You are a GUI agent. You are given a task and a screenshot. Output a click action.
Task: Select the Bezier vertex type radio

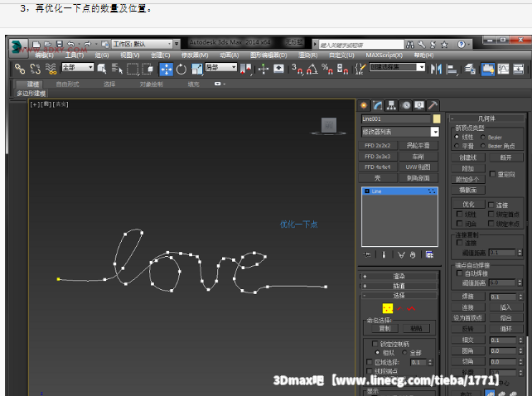[x=483, y=137]
